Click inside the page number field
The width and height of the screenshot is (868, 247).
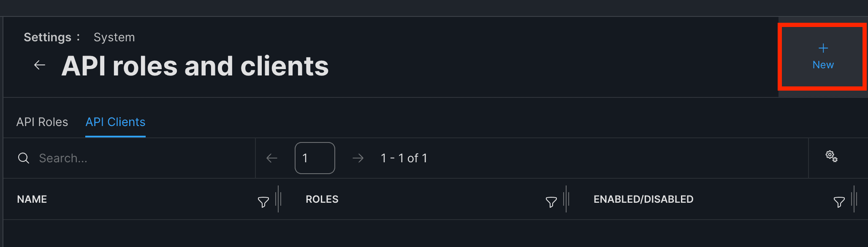point(315,158)
